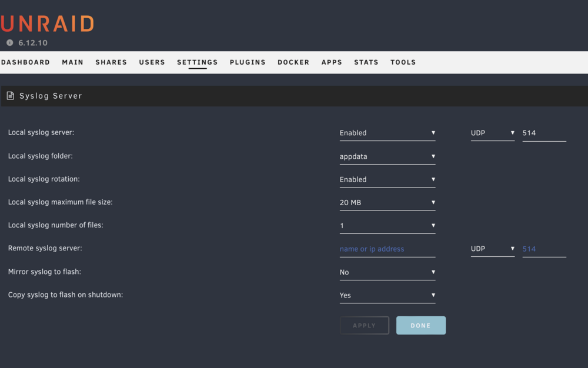Screen dimensions: 588x368
Task: Click the Unraid logo
Action: tap(47, 24)
